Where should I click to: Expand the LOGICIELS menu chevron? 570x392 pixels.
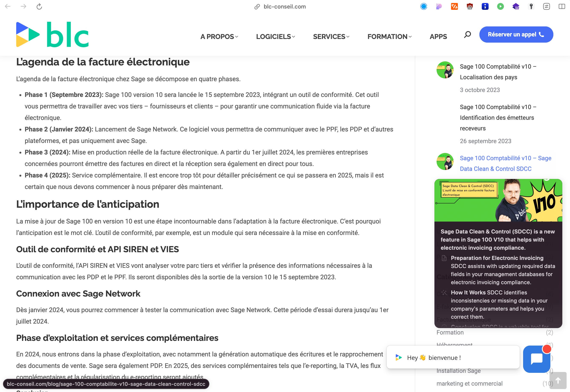point(293,37)
